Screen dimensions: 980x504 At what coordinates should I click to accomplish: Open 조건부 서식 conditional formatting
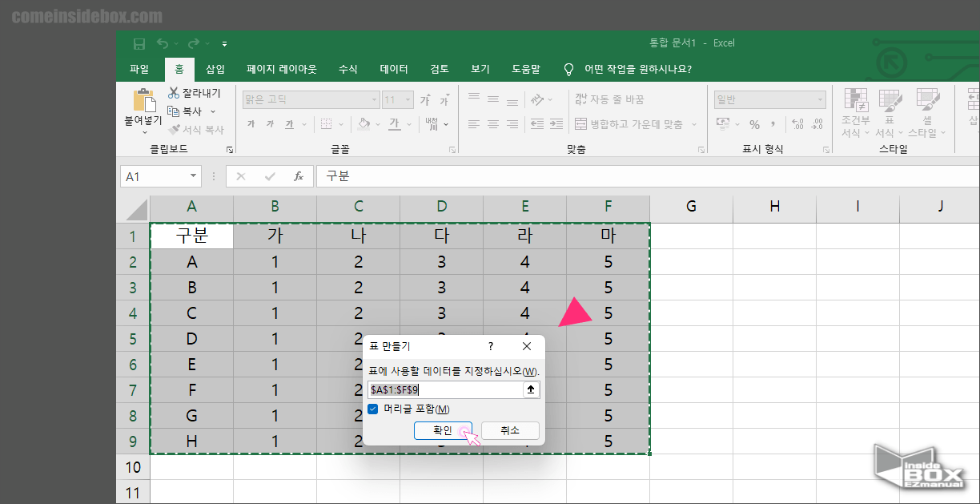(856, 114)
